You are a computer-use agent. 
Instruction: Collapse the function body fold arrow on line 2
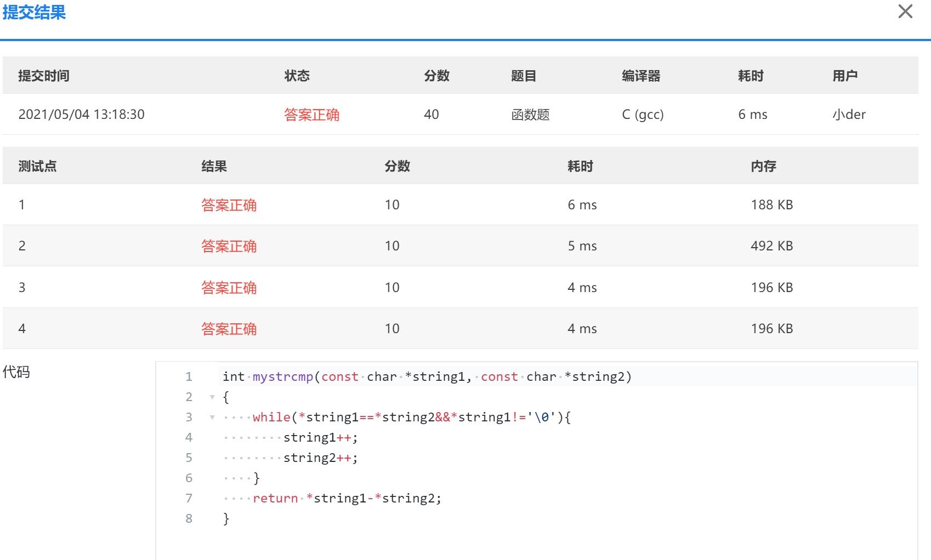coord(212,397)
